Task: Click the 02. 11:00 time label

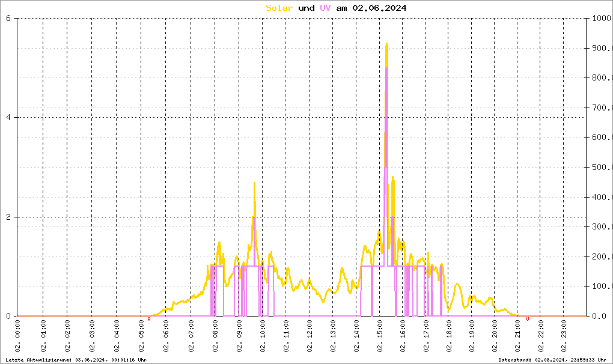Action: tap(286, 336)
